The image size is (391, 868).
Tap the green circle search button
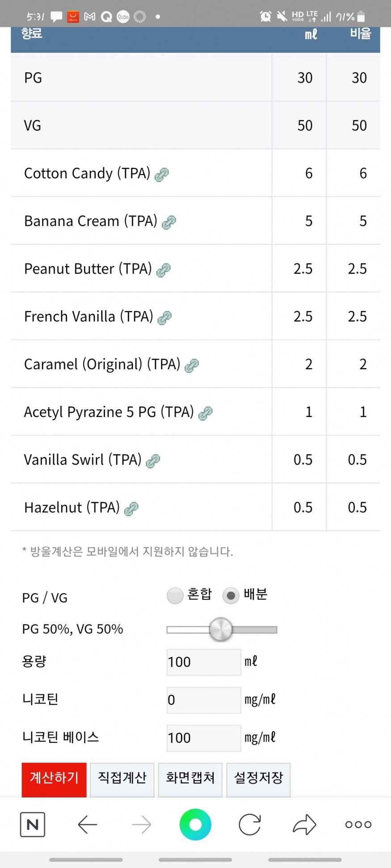coord(195,824)
